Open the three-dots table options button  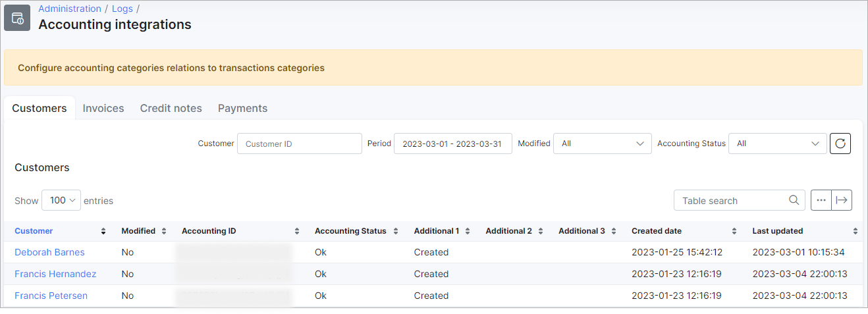[x=821, y=201]
